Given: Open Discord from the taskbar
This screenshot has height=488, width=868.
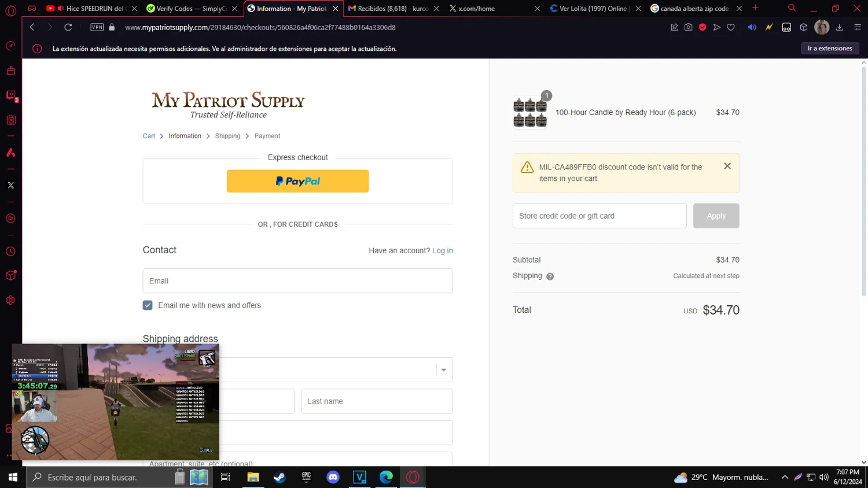Looking at the screenshot, I should (x=333, y=477).
